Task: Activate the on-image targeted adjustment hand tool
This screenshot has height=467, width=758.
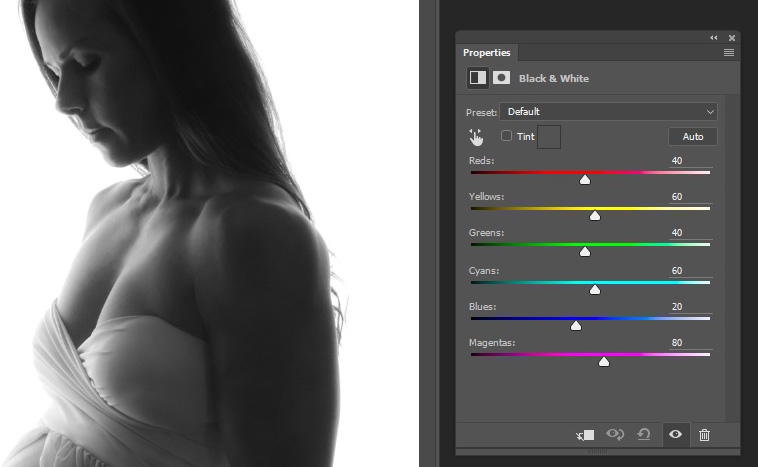Action: coord(476,137)
